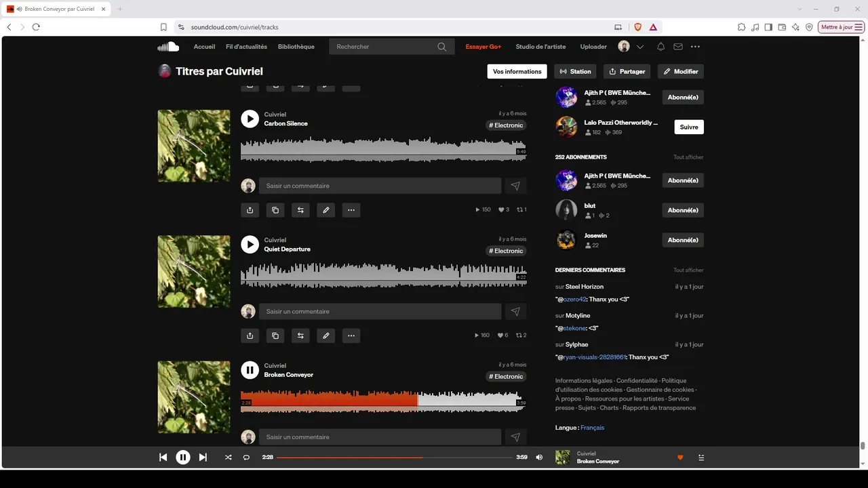Viewport: 868px width, 488px height.
Task: Show the browser sidebar panel
Action: pyautogui.click(x=768, y=27)
